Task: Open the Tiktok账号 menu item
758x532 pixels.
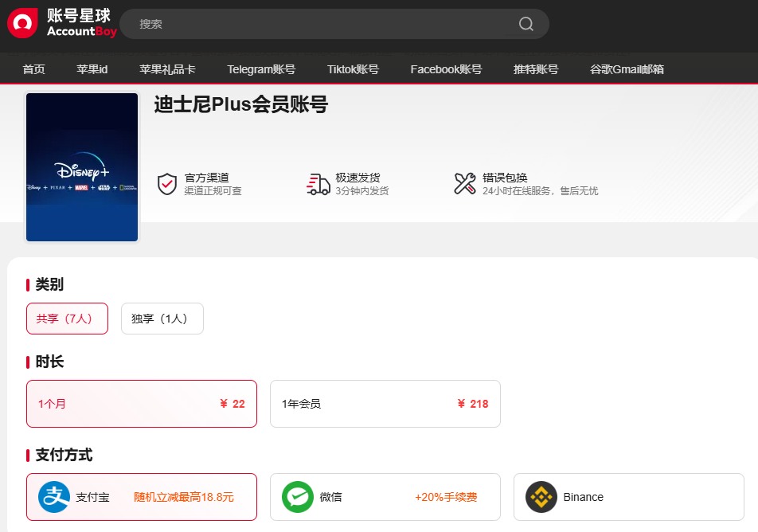Action: (353, 69)
